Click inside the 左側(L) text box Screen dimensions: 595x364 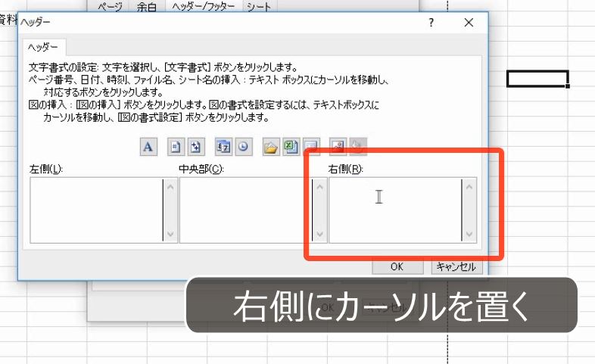tap(96, 210)
